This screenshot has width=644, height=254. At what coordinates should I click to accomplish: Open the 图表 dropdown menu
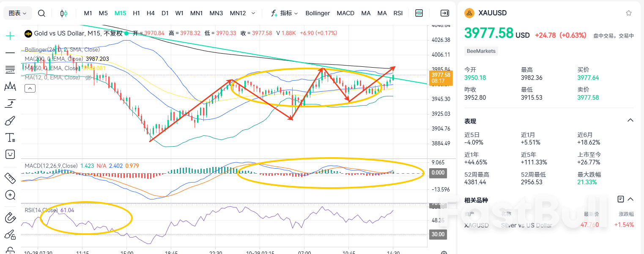[x=18, y=13]
